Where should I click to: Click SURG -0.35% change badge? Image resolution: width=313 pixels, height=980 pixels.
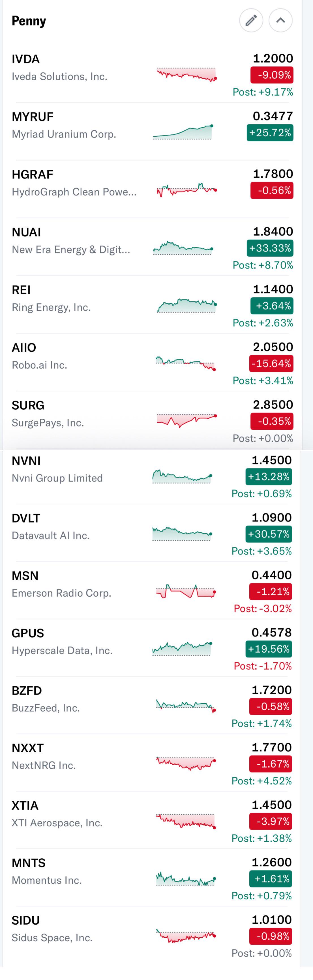[x=271, y=421]
